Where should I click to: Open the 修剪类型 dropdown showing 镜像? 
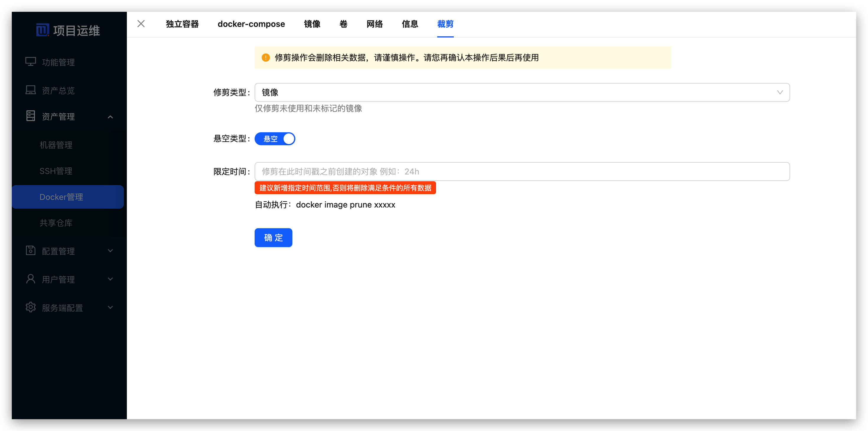click(522, 92)
